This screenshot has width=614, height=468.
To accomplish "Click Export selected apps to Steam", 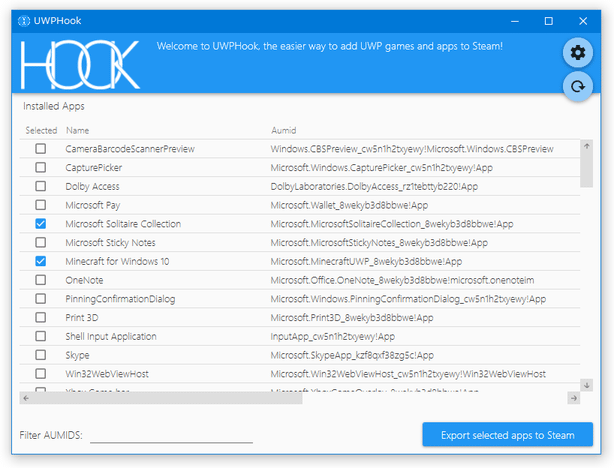I will tap(507, 435).
